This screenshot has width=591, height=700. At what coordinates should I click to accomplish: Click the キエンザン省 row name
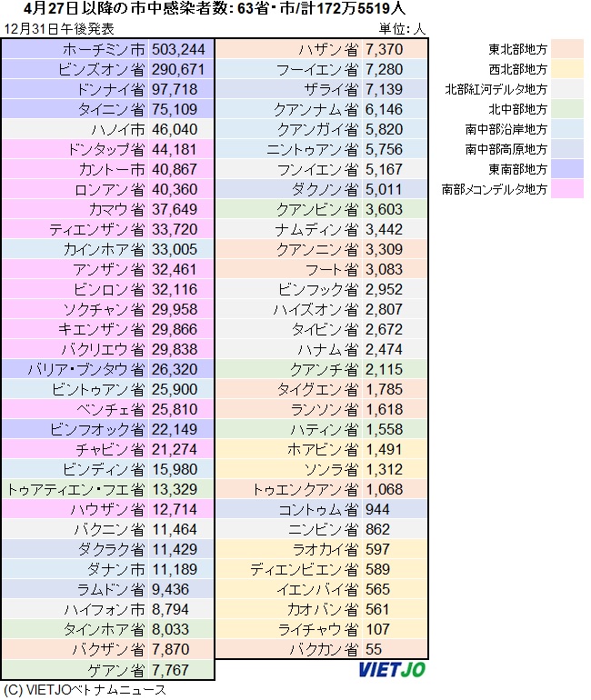coord(101,329)
